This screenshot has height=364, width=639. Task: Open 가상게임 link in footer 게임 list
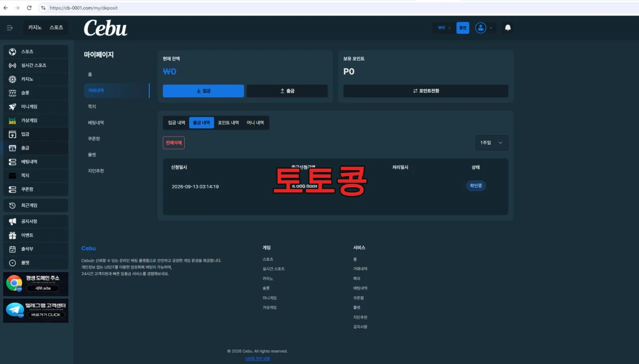[x=270, y=308]
